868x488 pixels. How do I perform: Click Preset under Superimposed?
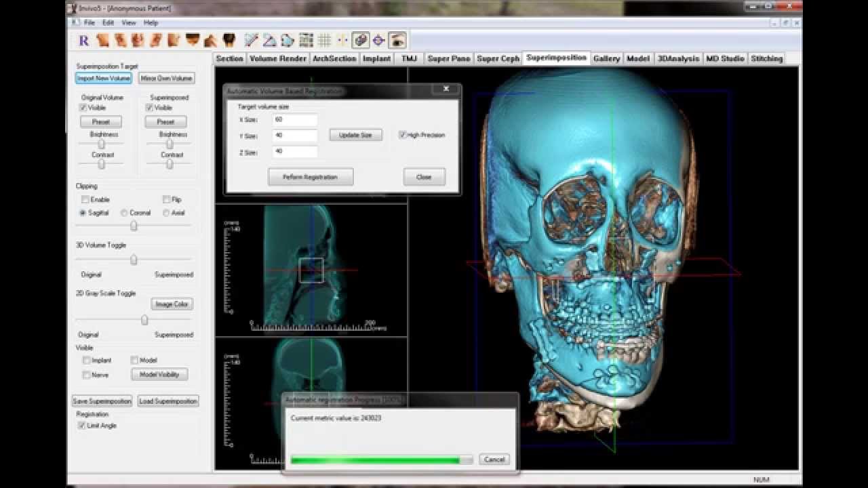(165, 122)
